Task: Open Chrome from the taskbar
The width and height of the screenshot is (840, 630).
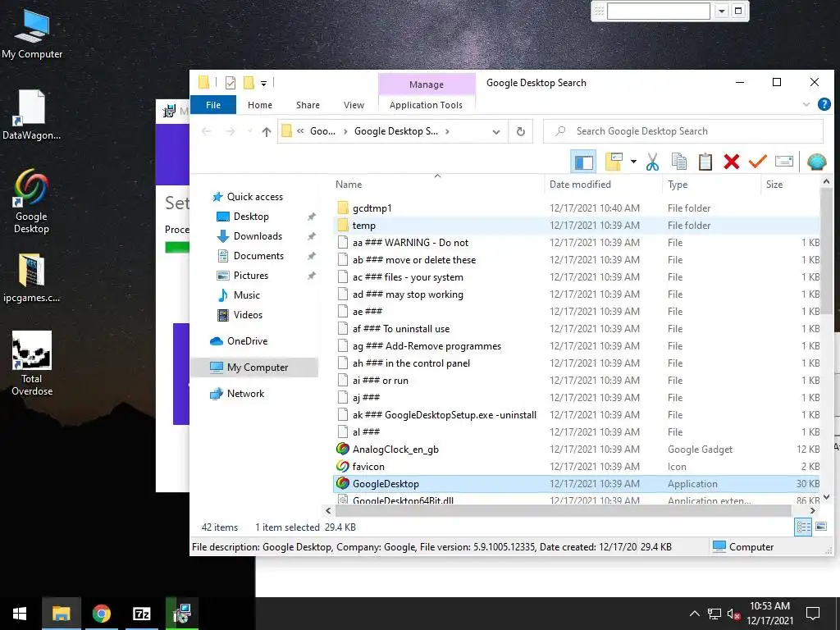Action: click(x=101, y=614)
